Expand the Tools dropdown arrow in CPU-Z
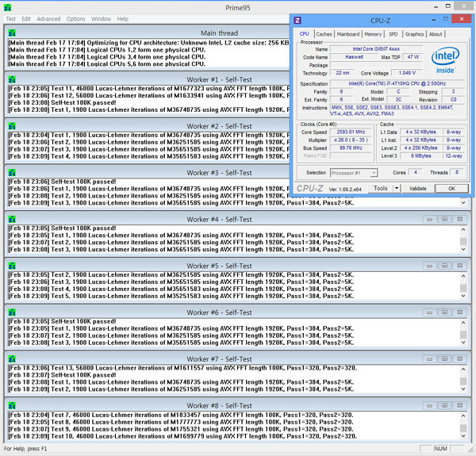Image resolution: width=476 pixels, height=456 pixels. tap(397, 189)
